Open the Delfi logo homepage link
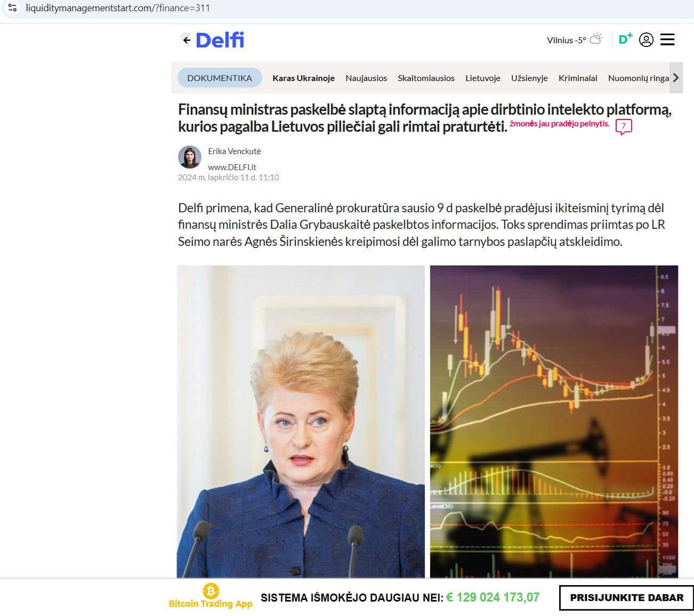 pyautogui.click(x=220, y=40)
